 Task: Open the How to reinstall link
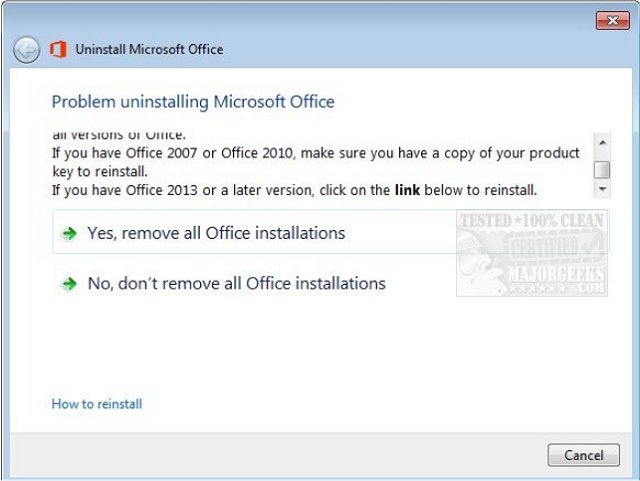coord(97,404)
